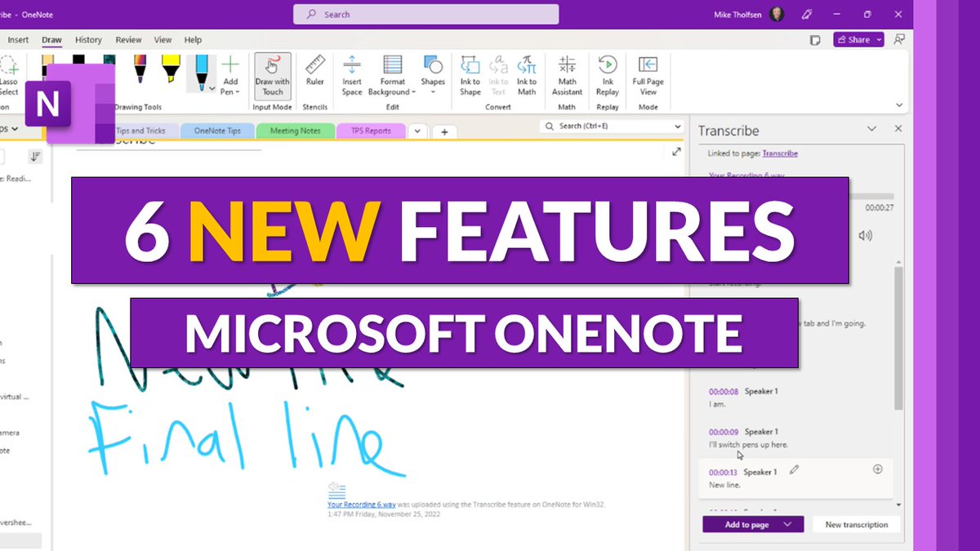The width and height of the screenshot is (980, 551).
Task: Select transcript text "I'll switch pens up here."
Action: [748, 445]
